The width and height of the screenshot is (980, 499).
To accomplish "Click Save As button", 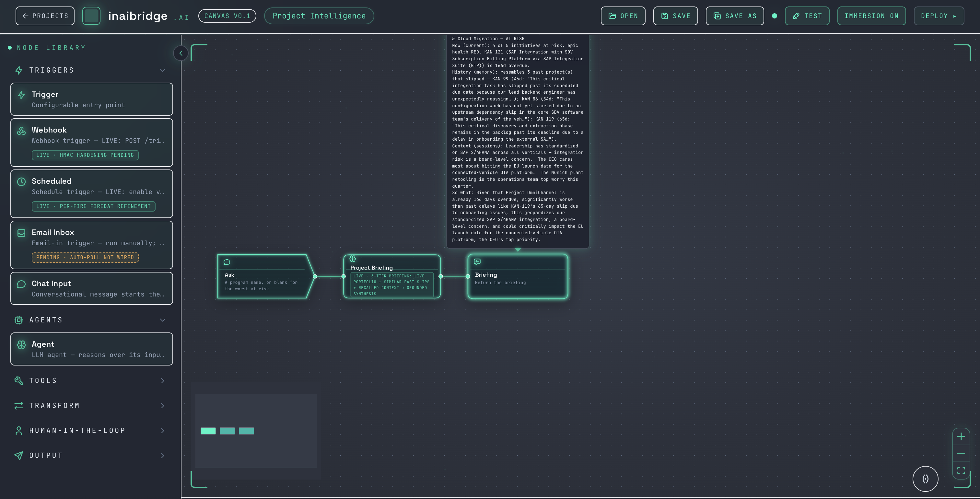I will (x=735, y=16).
